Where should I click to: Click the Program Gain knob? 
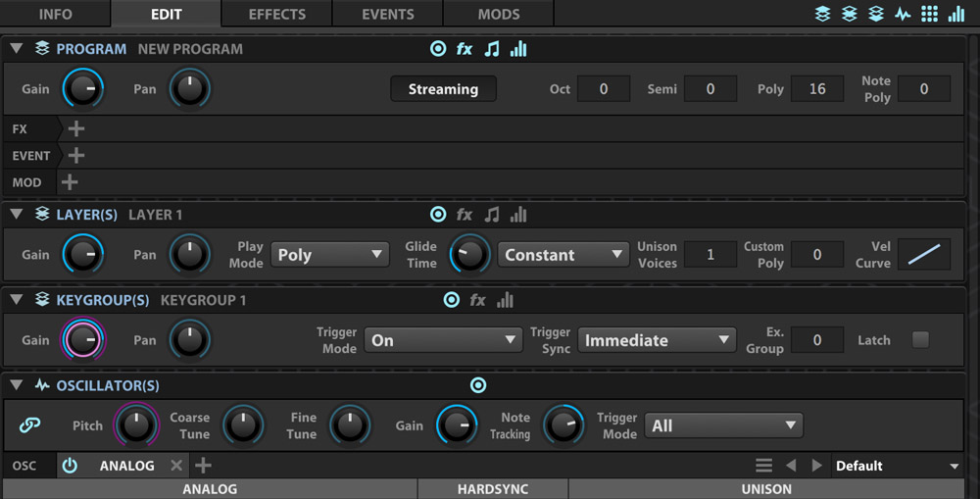point(83,89)
